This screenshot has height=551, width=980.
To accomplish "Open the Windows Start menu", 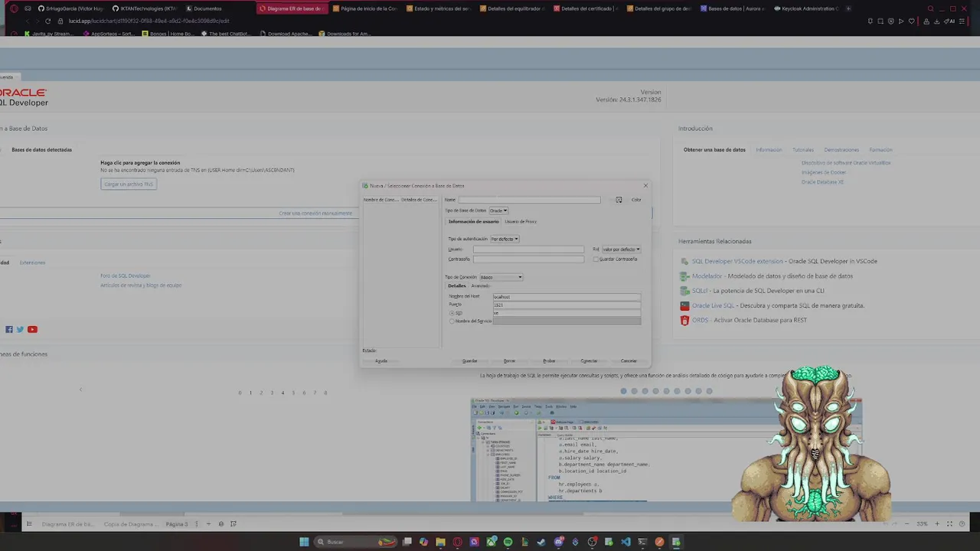I will (304, 542).
